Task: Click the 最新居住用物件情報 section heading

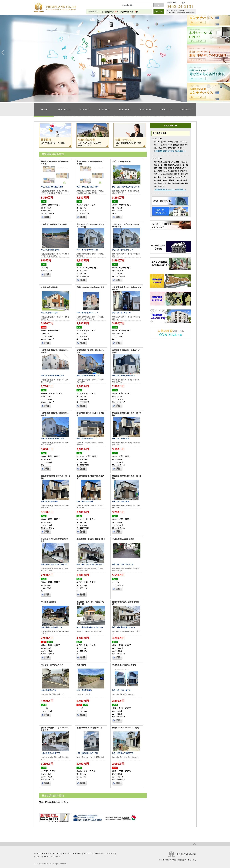Action: [x=93, y=154]
